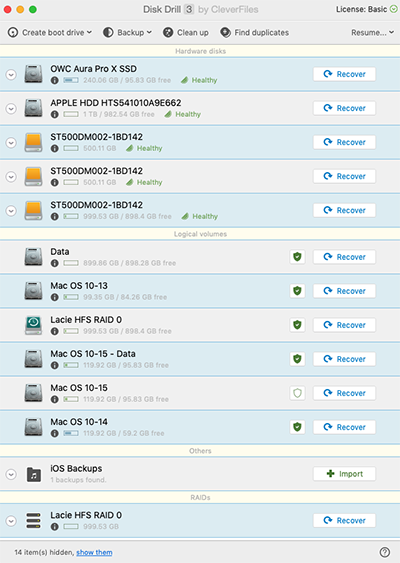Expand the OWC Aura Pro X SSD row
Image resolution: width=400 pixels, height=563 pixels.
tap(11, 74)
